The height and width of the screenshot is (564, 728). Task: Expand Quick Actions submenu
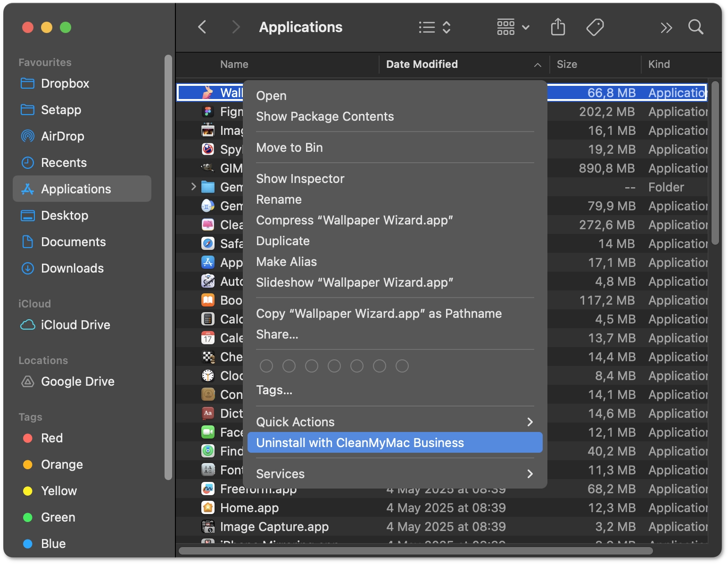[x=395, y=422]
